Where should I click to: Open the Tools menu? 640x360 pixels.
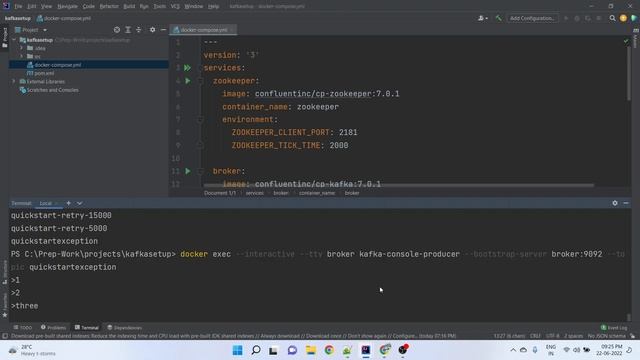[x=160, y=6]
